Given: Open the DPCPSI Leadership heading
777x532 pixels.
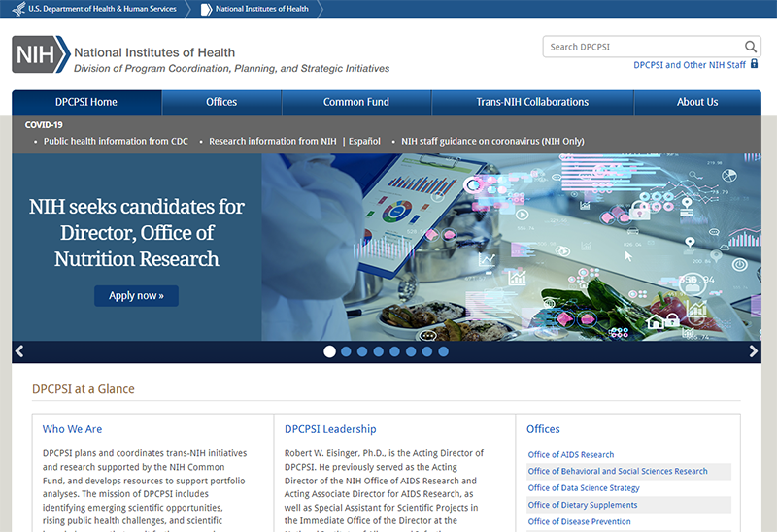Looking at the screenshot, I should tap(330, 429).
